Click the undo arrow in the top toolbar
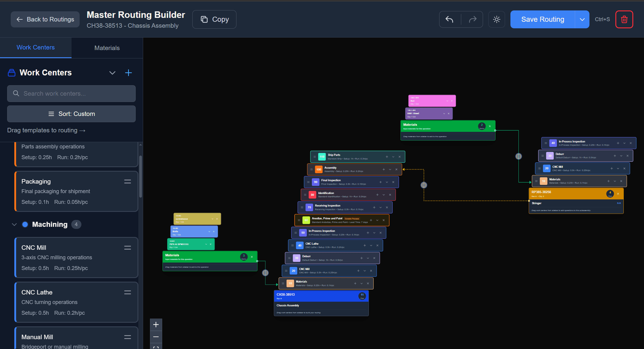This screenshot has width=644, height=349. (450, 19)
